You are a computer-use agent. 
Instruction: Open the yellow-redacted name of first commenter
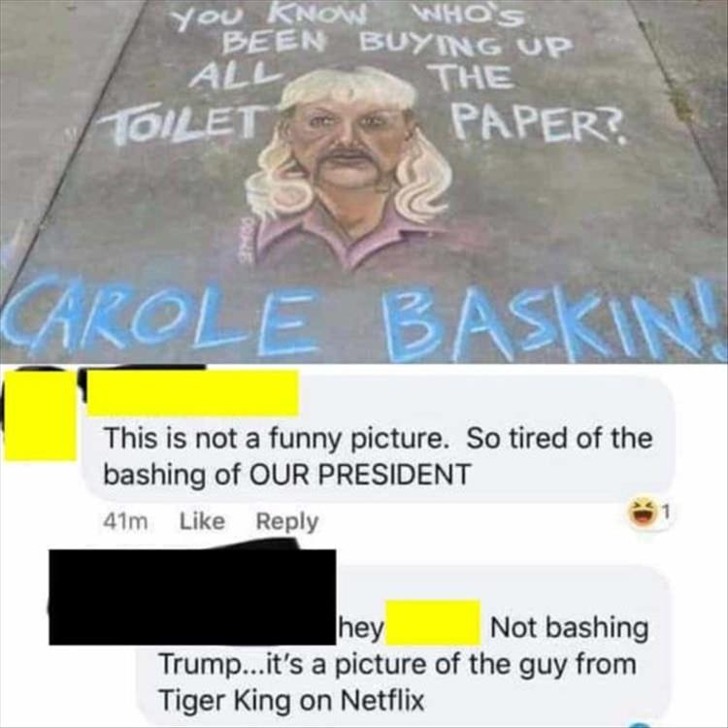coord(193,392)
